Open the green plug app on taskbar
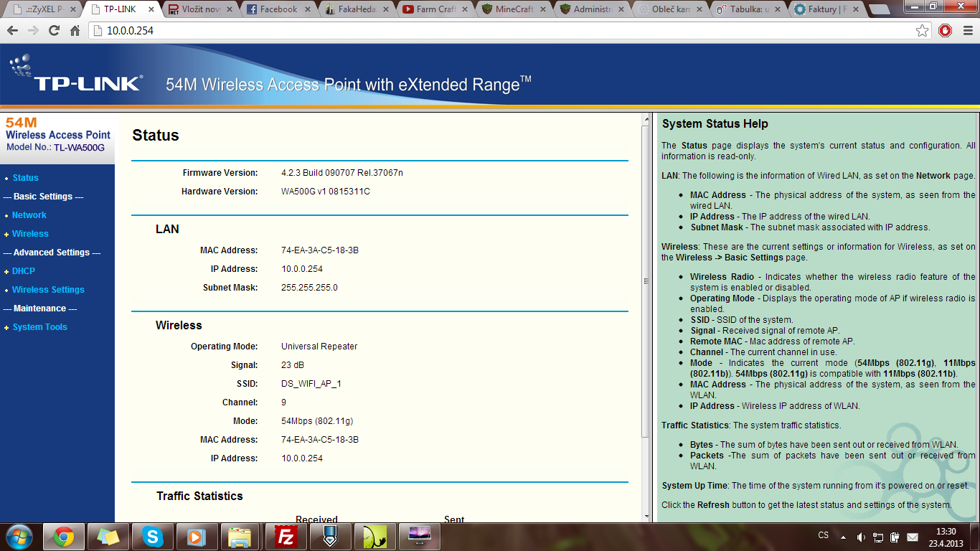 (x=375, y=536)
